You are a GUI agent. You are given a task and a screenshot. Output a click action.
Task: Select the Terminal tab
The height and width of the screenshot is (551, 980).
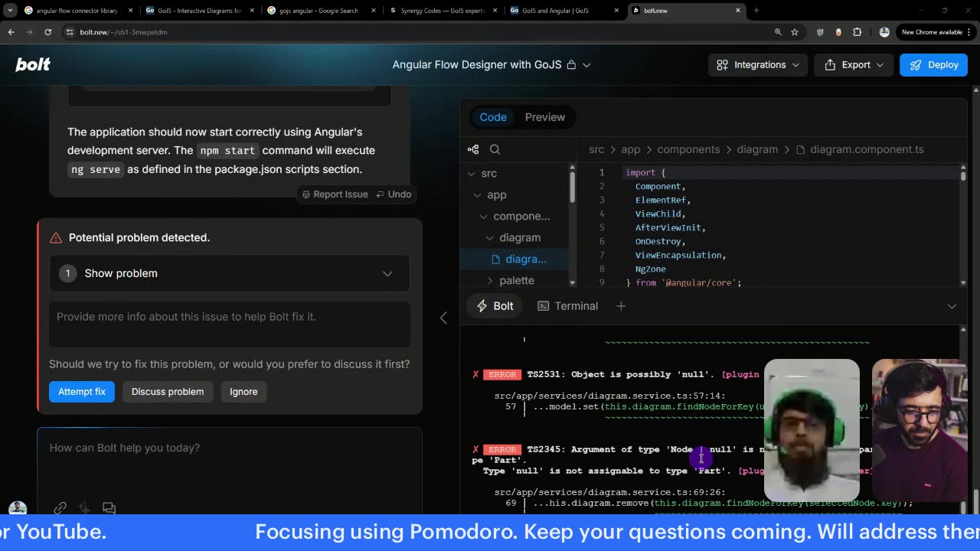click(568, 306)
